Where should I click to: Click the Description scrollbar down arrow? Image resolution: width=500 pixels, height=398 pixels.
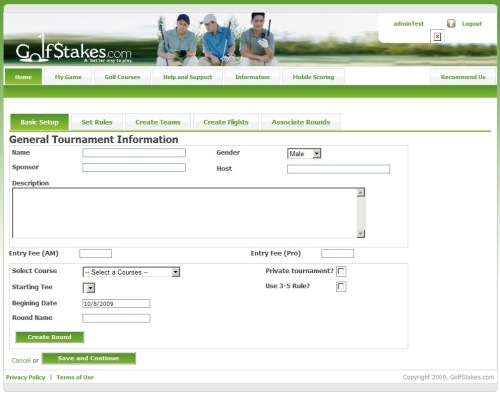tap(361, 234)
